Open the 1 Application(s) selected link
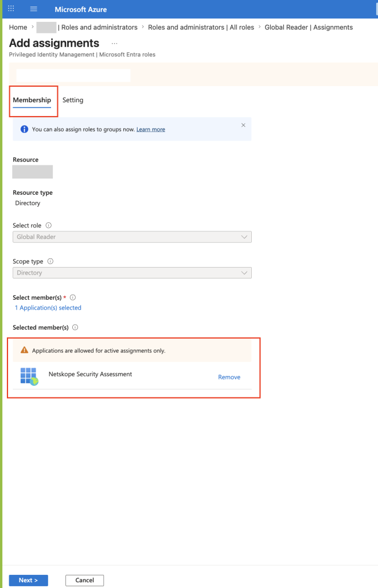 point(48,308)
